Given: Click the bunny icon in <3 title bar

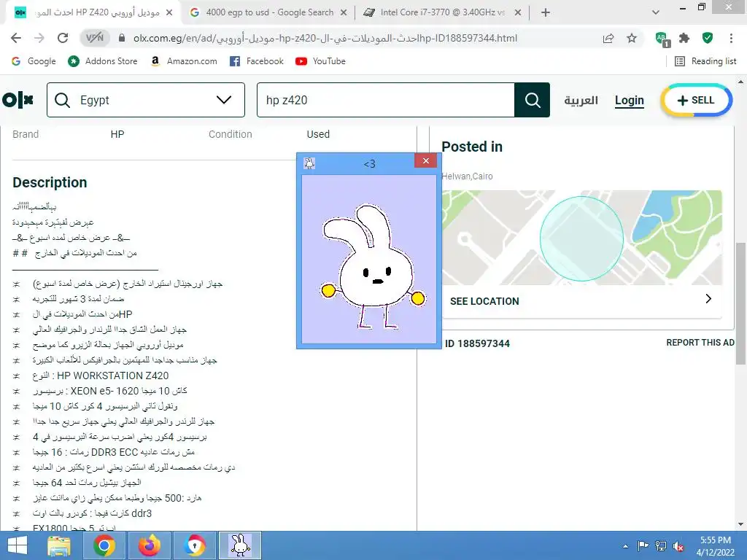Looking at the screenshot, I should click(x=309, y=163).
